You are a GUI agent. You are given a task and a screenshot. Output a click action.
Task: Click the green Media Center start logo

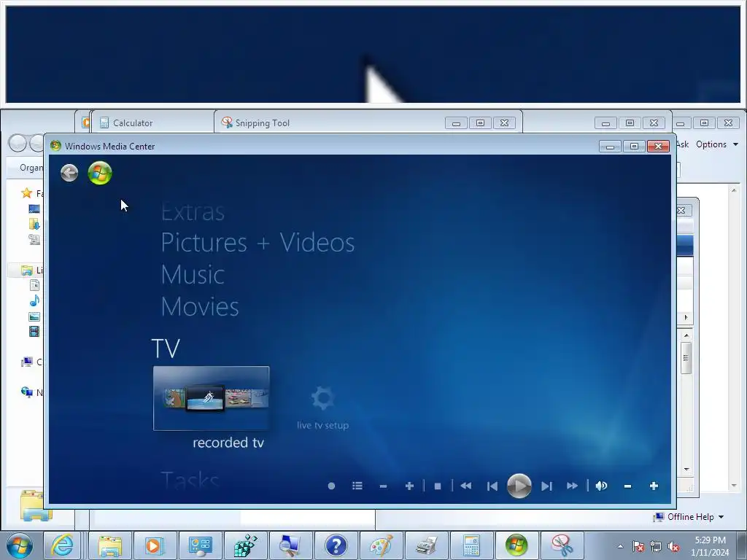pos(99,173)
